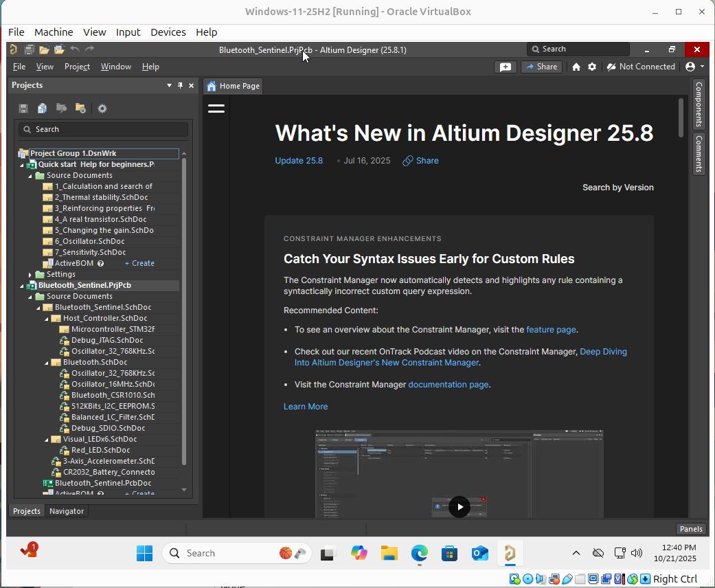Switch to the Navigator tab
Screen dimensions: 715x588
pos(67,511)
